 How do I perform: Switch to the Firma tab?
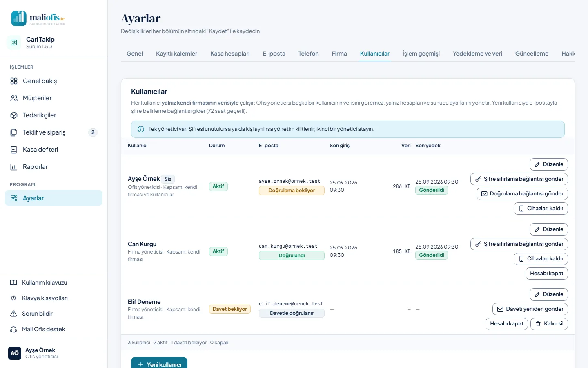pos(339,54)
